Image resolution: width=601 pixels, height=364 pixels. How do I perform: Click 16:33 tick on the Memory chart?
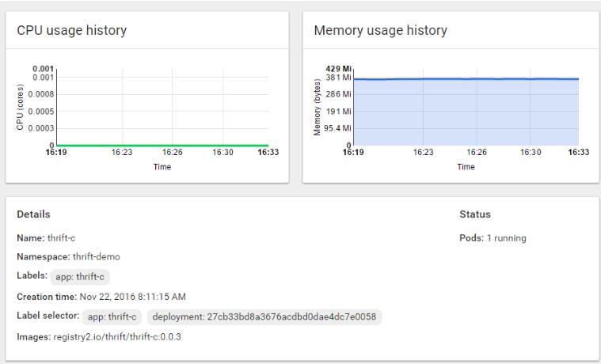coord(579,154)
